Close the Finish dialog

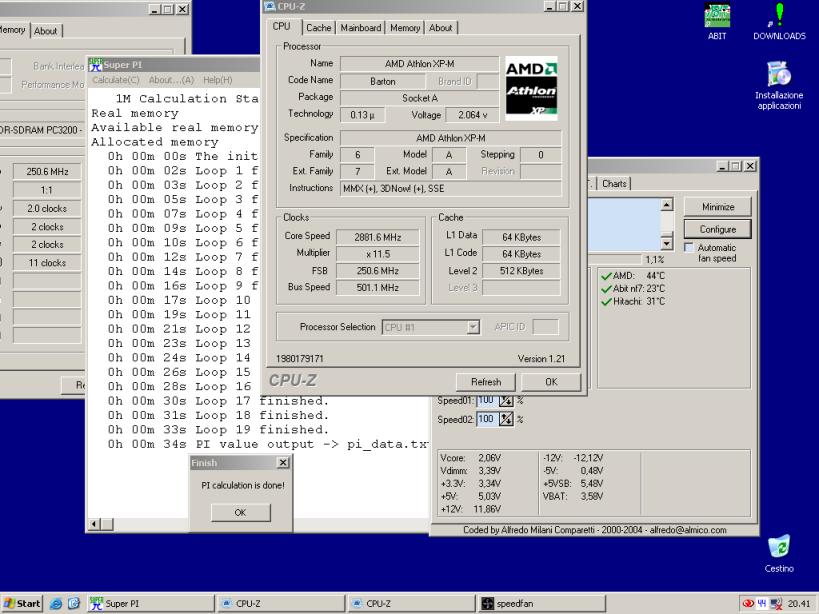283,463
